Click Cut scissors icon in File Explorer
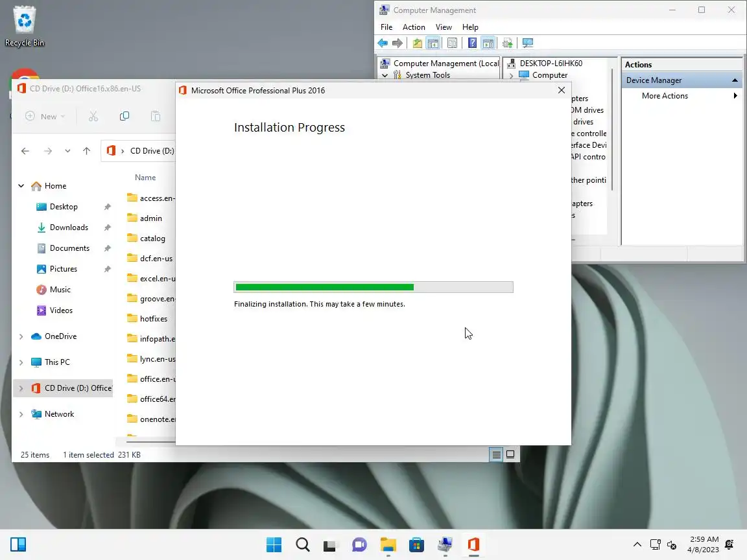Screen dimensions: 747x560 93,116
